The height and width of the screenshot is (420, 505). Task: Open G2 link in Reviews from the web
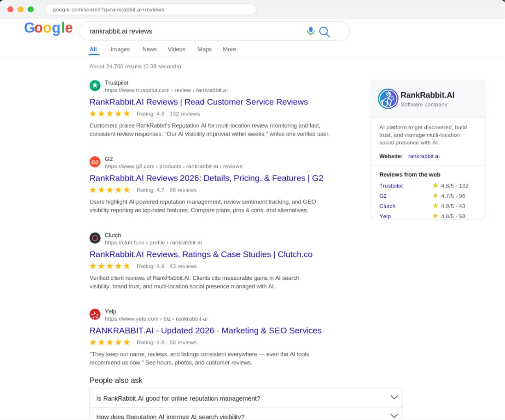click(383, 196)
